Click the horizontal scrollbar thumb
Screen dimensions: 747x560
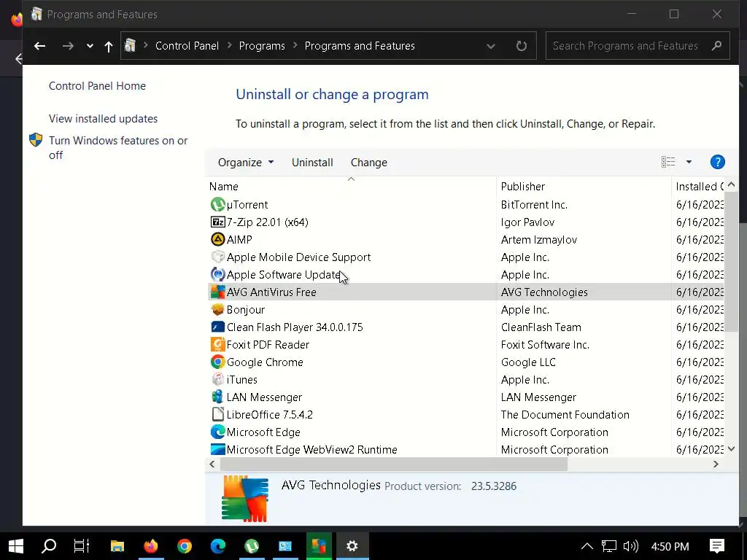pyautogui.click(x=393, y=464)
